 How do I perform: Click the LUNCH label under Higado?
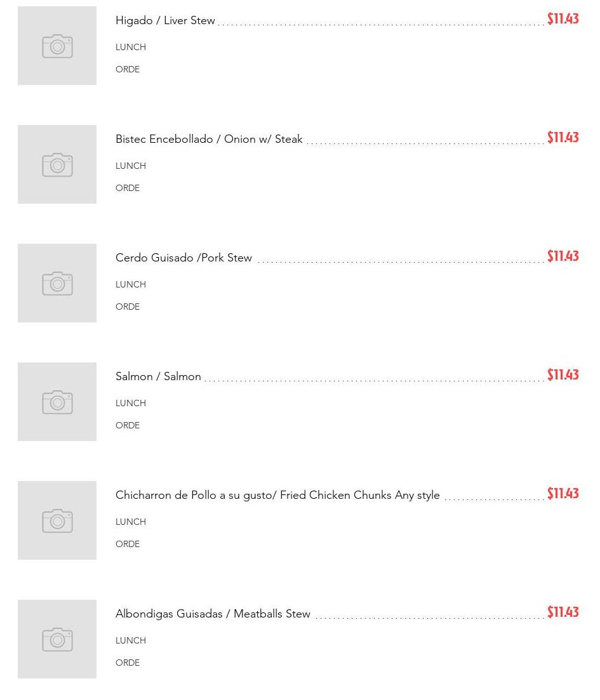point(131,47)
